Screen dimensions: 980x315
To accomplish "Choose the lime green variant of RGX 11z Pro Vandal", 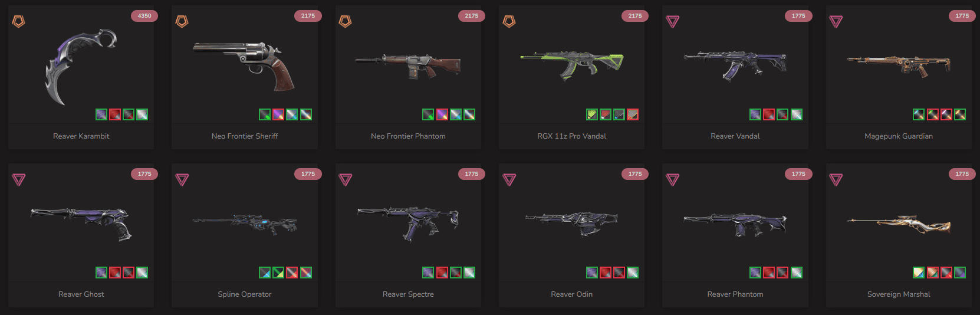I will [x=592, y=114].
